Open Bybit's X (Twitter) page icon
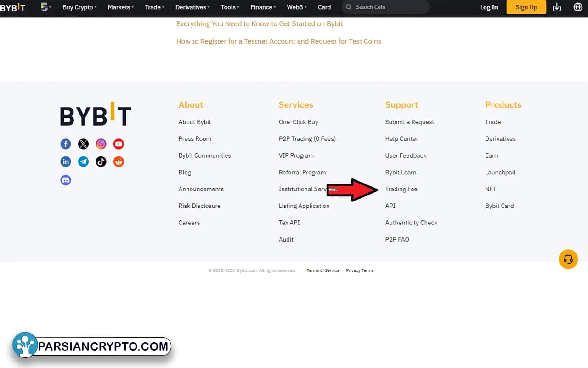 tap(83, 144)
